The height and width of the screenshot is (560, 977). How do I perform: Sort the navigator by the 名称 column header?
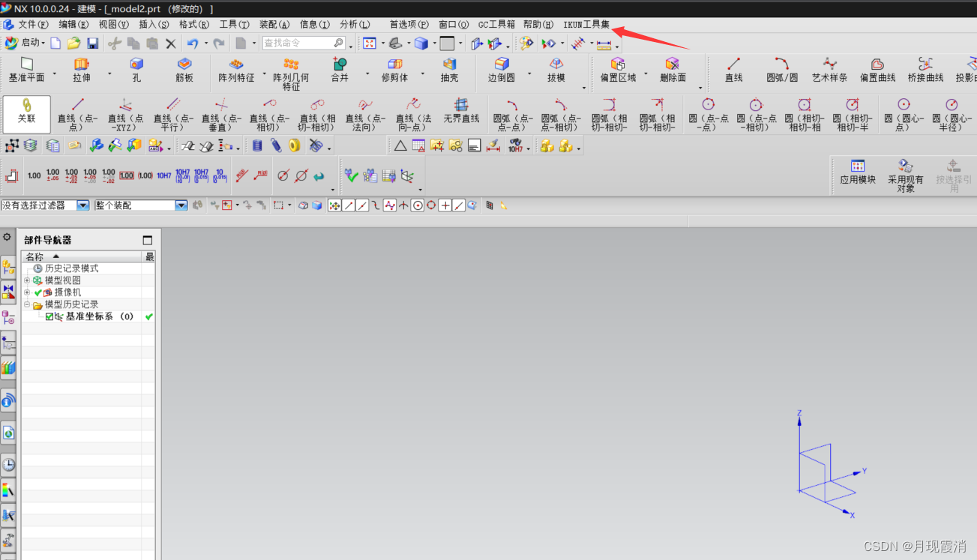tap(81, 256)
